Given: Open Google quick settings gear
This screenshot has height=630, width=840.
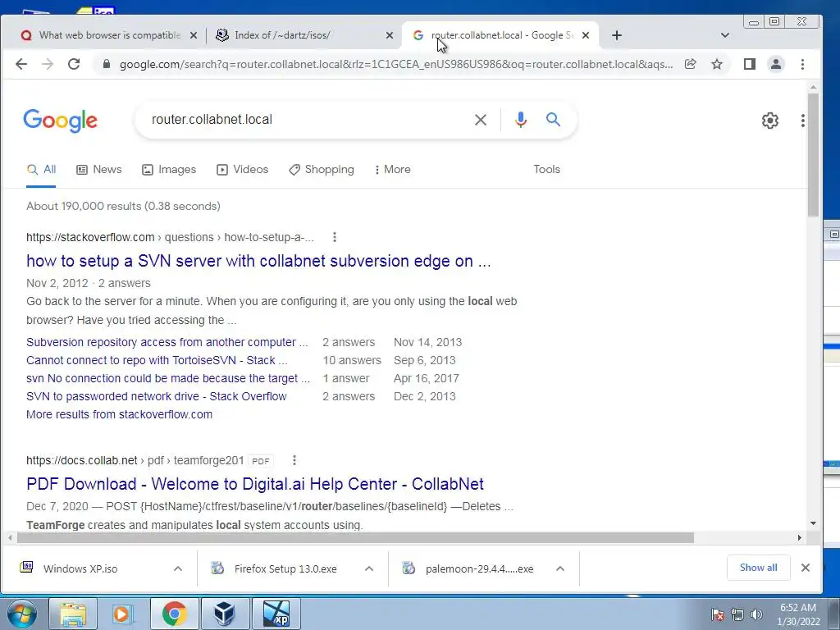Looking at the screenshot, I should click(x=769, y=121).
